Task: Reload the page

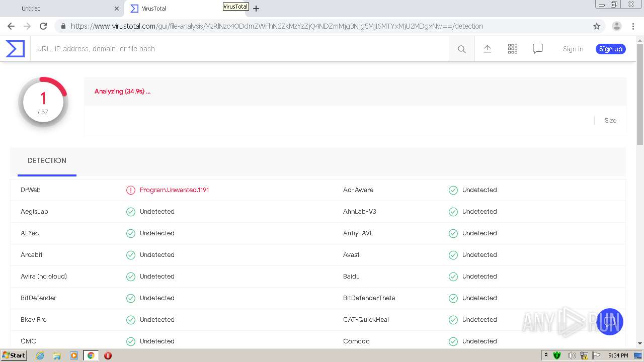Action: pos(43,26)
